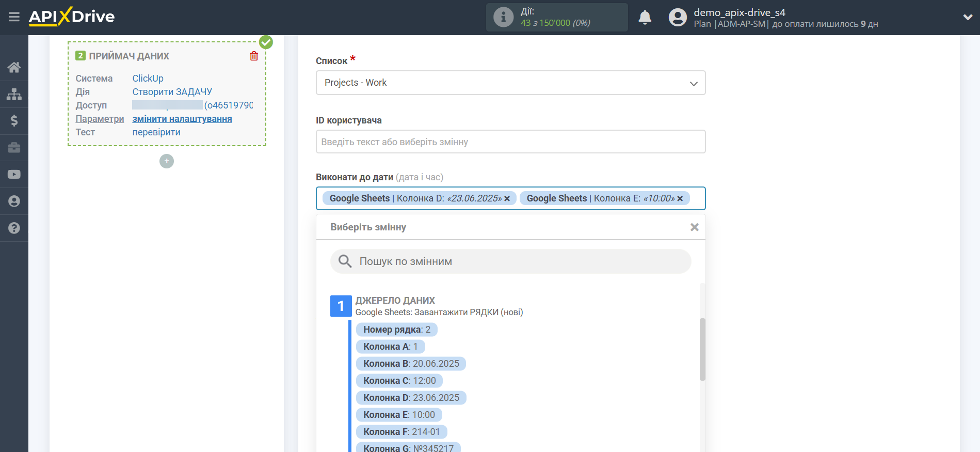980x452 pixels.
Task: Click the data source number 1 badge
Action: click(x=341, y=306)
